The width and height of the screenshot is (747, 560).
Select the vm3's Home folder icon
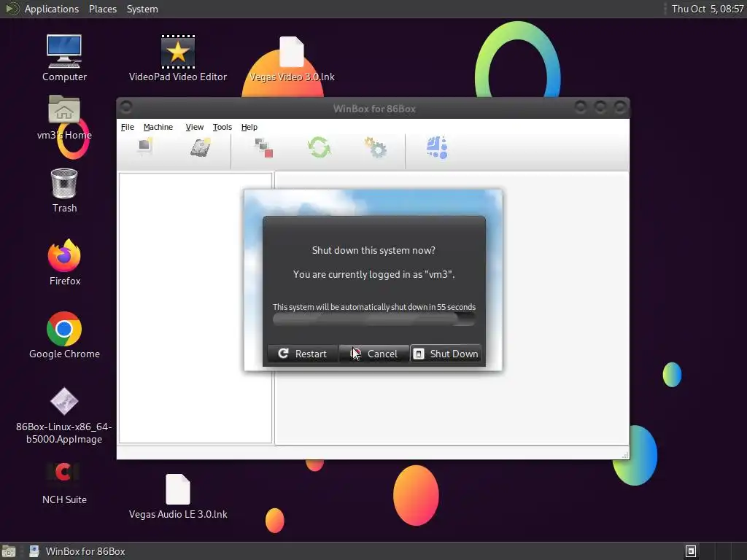pos(64,117)
